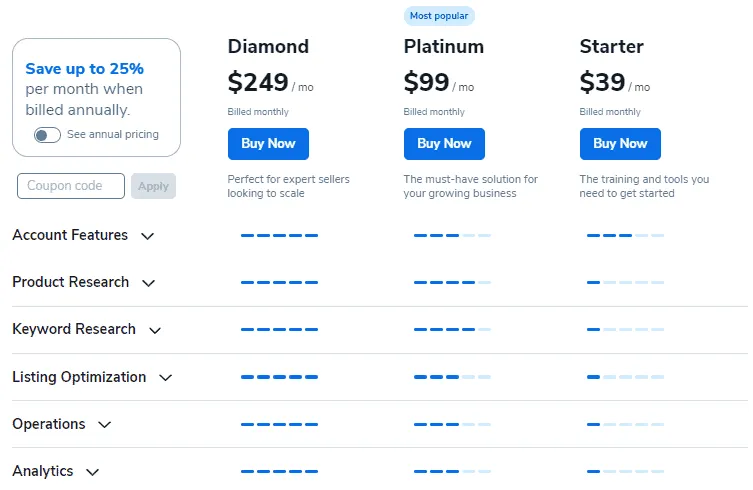Click the Save up to 25% text
Viewport: 753px width, 490px height.
click(85, 69)
